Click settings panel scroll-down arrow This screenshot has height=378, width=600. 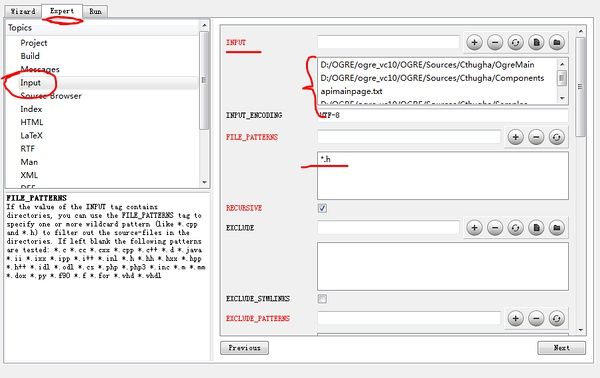(581, 330)
